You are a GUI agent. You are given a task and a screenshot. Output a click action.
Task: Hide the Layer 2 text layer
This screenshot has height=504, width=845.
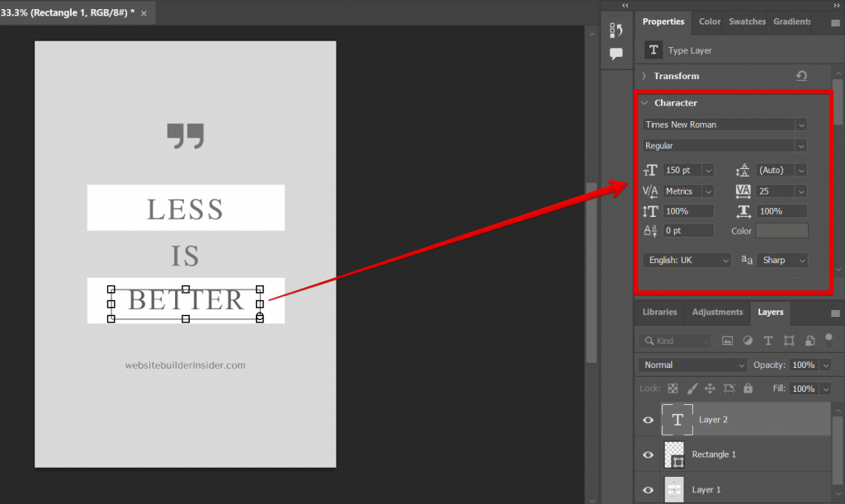click(x=648, y=420)
